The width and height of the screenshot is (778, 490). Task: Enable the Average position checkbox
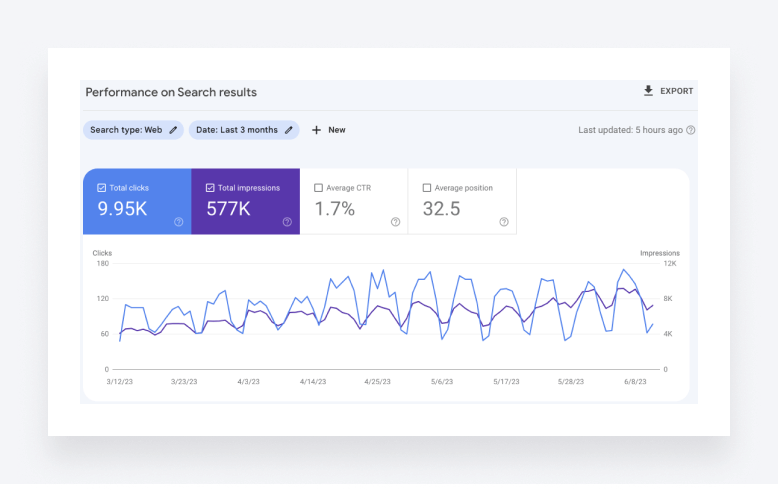427,188
